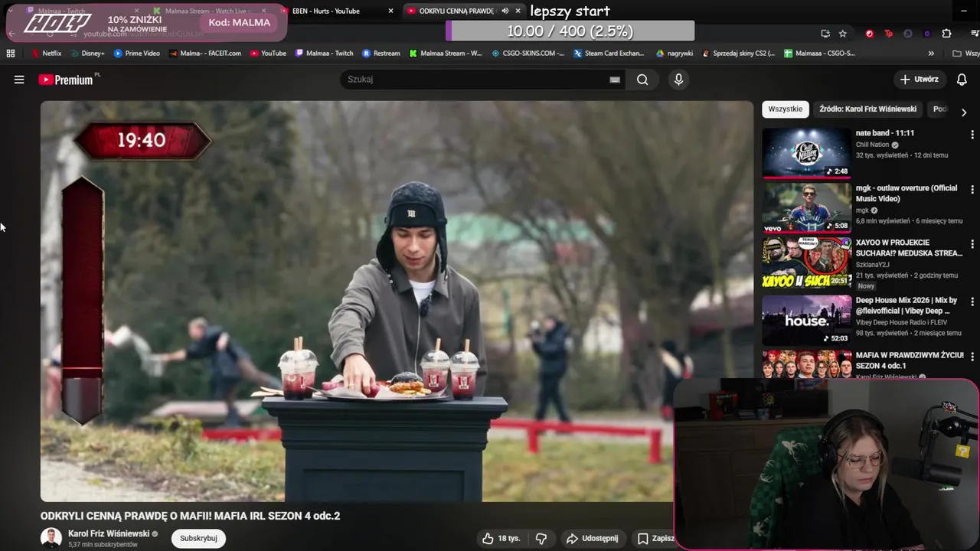980x551 pixels.
Task: Click the 'lepszy start' goal progress bar
Action: 570,31
